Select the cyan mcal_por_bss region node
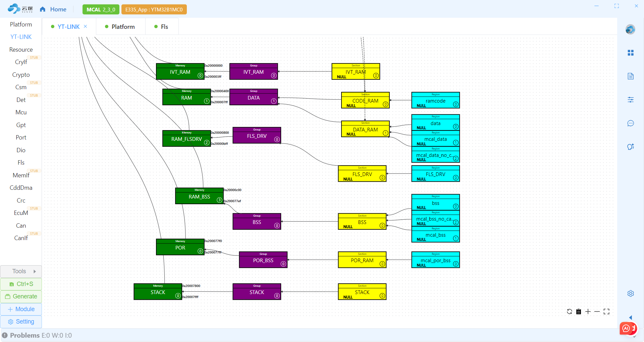Screen dimensions: 644x342 [x=435, y=260]
